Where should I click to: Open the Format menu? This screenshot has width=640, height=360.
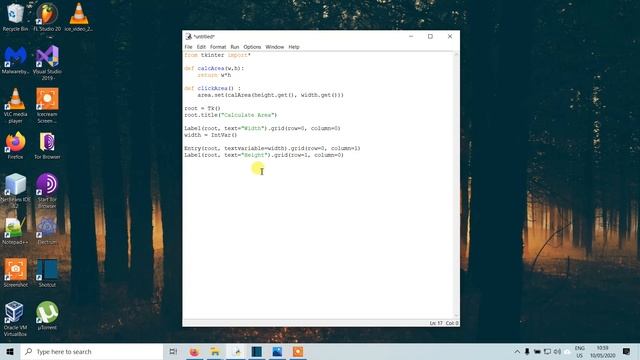(218, 47)
